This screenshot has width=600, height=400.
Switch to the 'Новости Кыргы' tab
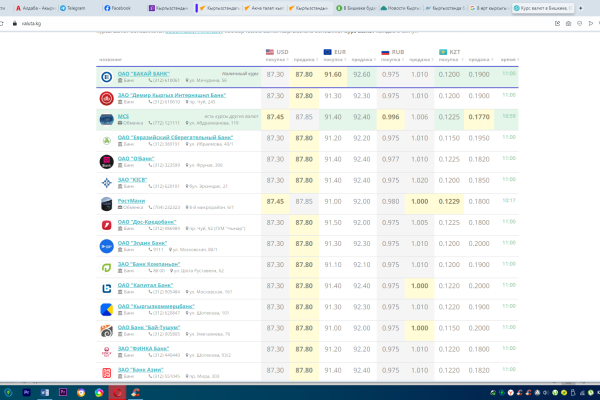pos(401,8)
